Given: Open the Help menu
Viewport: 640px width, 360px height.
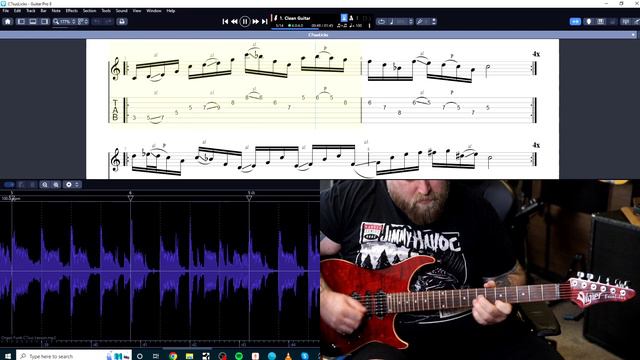Looking at the screenshot, I should coord(171,11).
